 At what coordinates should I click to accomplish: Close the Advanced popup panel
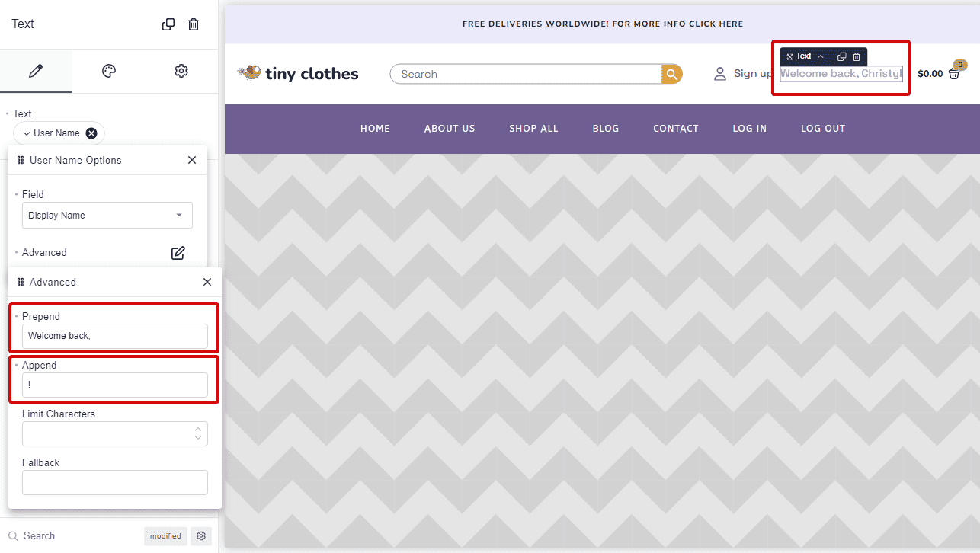[x=207, y=282]
